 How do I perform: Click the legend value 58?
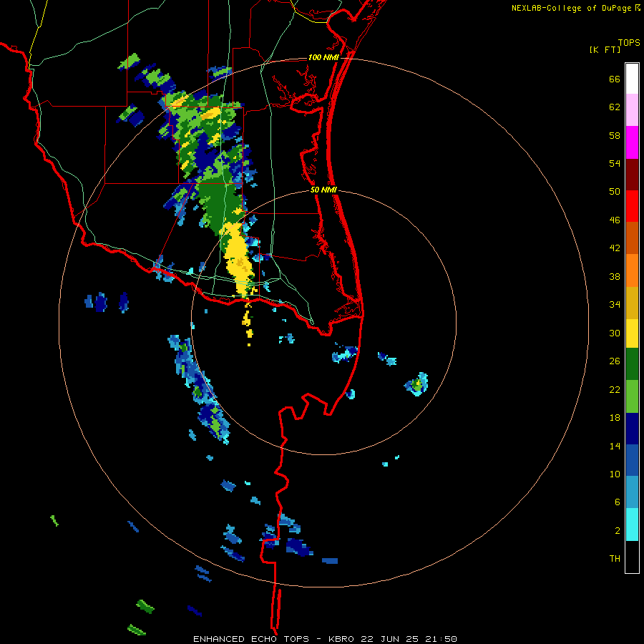[x=615, y=135]
